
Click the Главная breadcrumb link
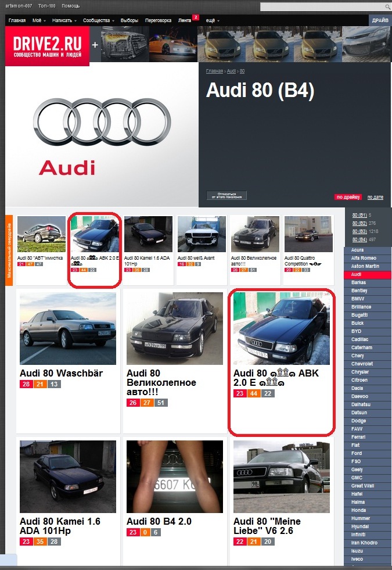click(x=214, y=71)
